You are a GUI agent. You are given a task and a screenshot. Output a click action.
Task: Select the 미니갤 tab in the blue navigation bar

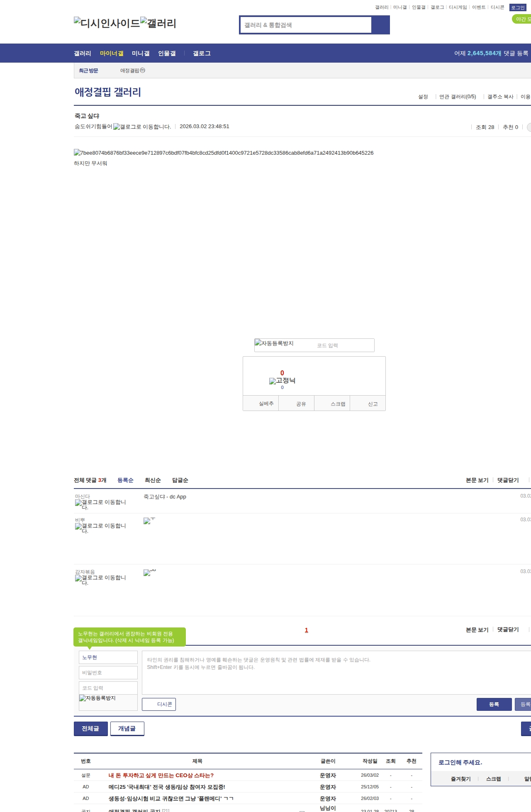pos(141,53)
